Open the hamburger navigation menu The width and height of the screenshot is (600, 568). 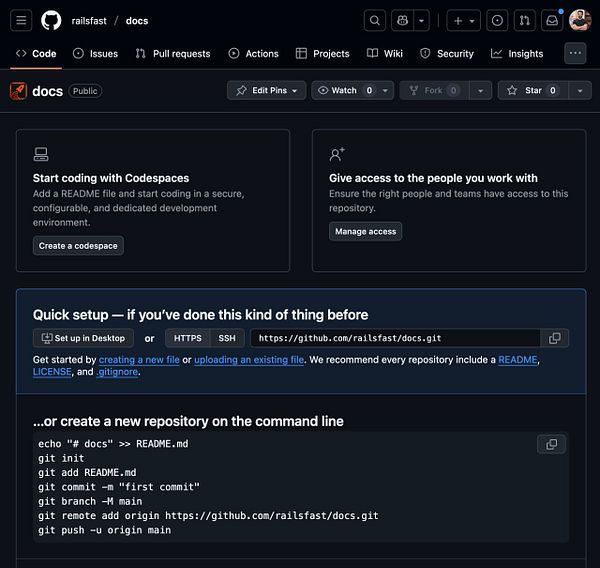point(21,20)
